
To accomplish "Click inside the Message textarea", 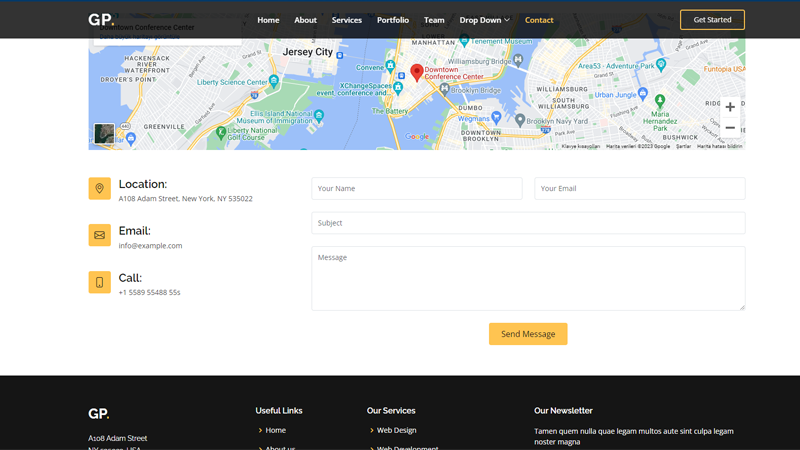I will pyautogui.click(x=528, y=278).
